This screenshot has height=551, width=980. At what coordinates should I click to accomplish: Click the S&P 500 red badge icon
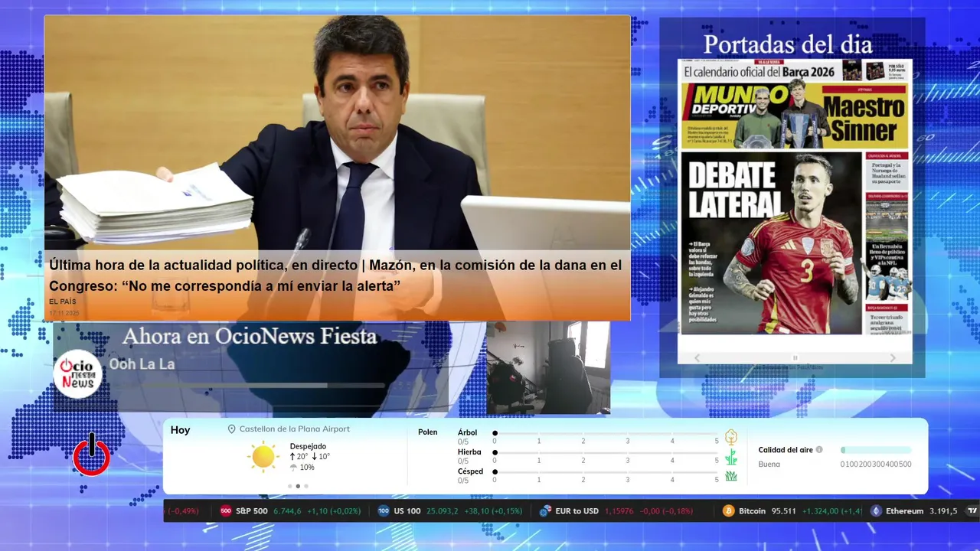pos(226,511)
